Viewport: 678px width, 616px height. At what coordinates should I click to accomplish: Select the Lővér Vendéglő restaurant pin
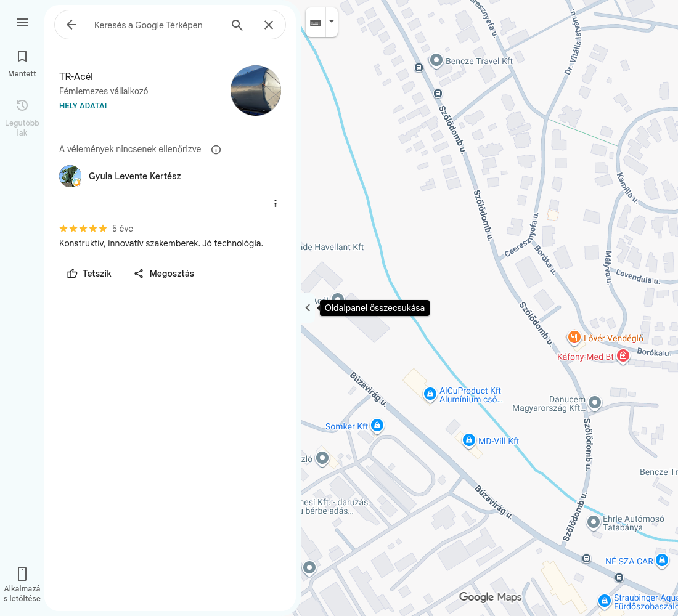tap(574, 337)
